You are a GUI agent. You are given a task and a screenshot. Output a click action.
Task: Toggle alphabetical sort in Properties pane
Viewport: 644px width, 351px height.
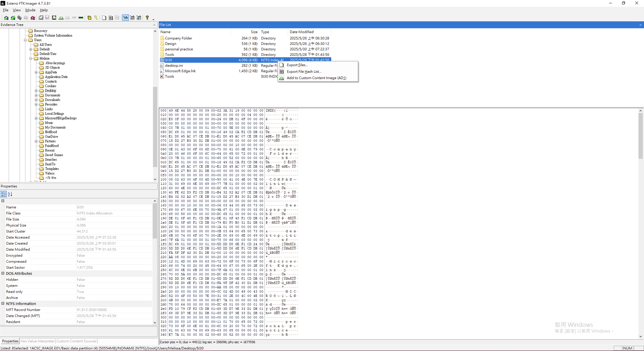point(10,194)
